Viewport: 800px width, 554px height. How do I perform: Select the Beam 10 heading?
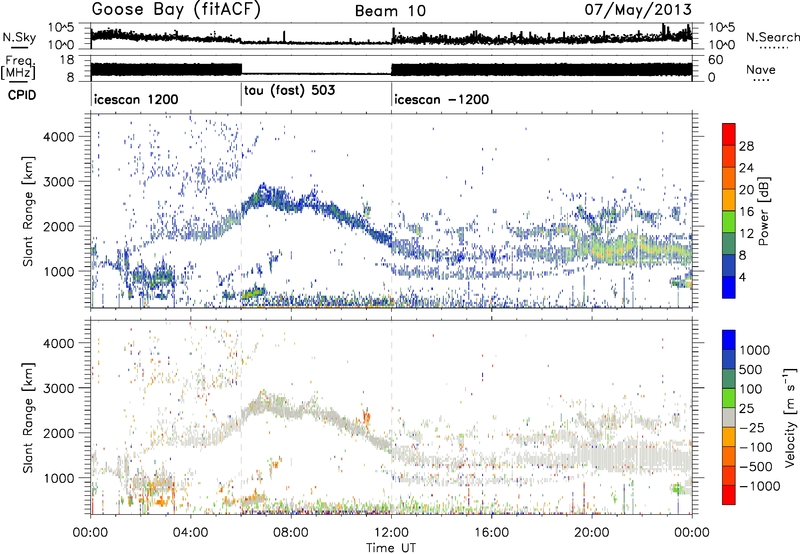click(390, 11)
